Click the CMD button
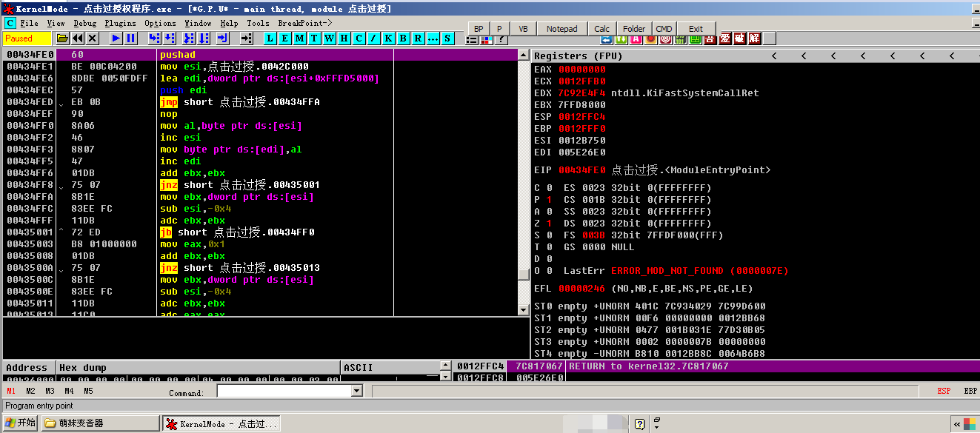This screenshot has width=980, height=433. tap(664, 29)
